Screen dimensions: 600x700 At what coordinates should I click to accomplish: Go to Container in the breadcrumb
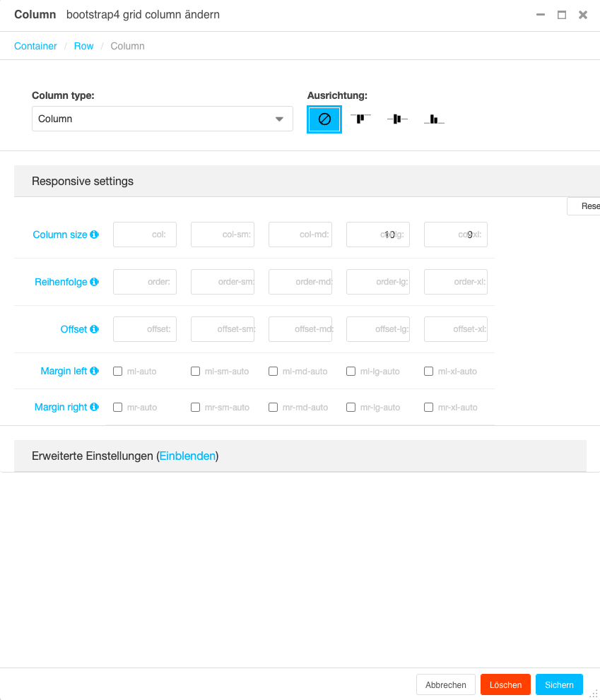click(x=35, y=46)
